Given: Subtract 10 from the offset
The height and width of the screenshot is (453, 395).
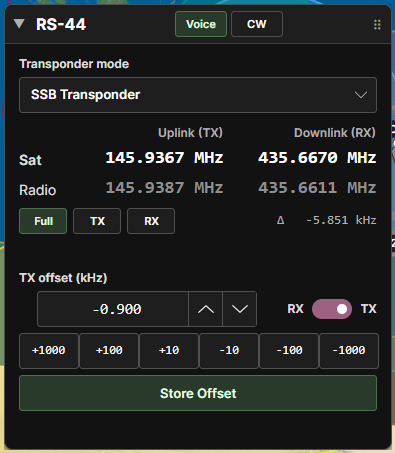Looking at the screenshot, I should pos(229,351).
